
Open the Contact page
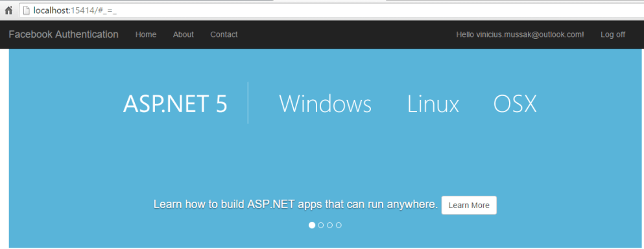coord(224,34)
